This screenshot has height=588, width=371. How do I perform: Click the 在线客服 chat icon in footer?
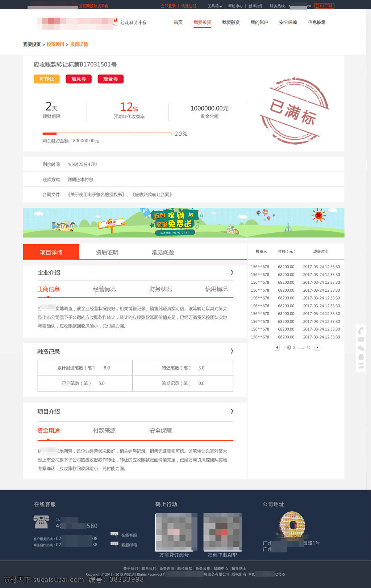point(114,534)
